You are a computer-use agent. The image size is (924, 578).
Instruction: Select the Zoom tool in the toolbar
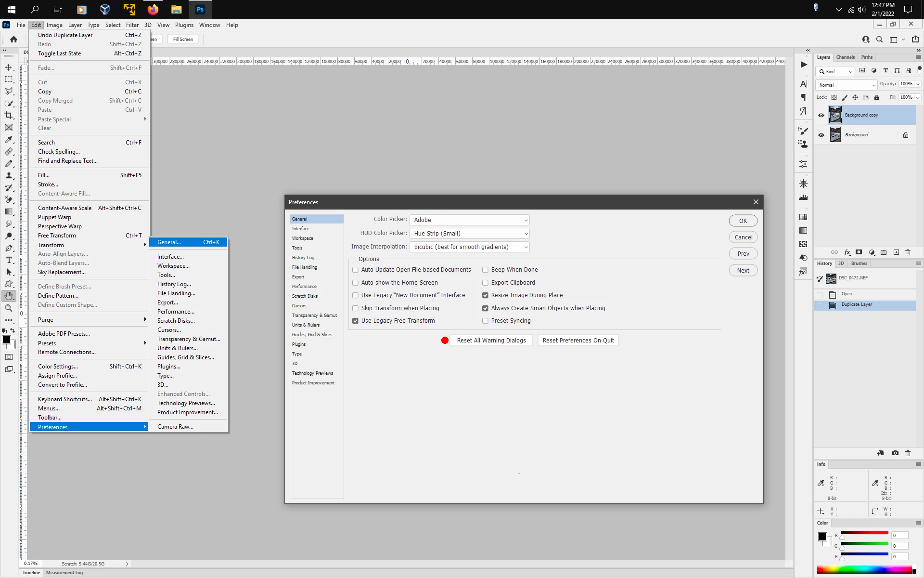[9, 308]
